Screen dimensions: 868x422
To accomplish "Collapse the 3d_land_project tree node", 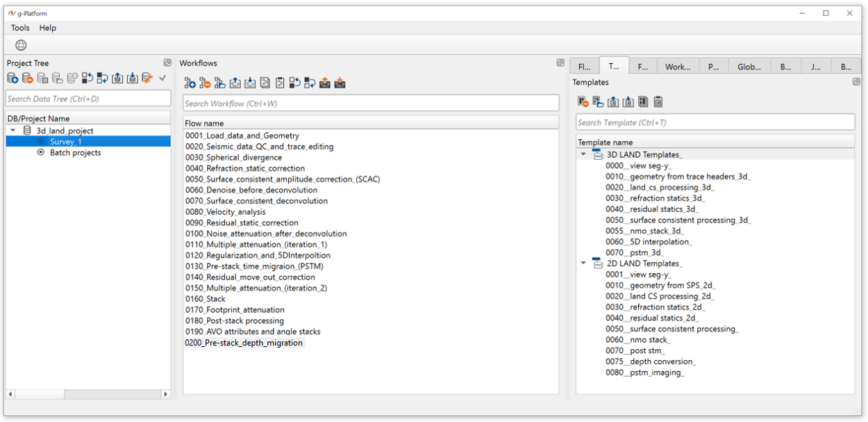I will click(13, 131).
